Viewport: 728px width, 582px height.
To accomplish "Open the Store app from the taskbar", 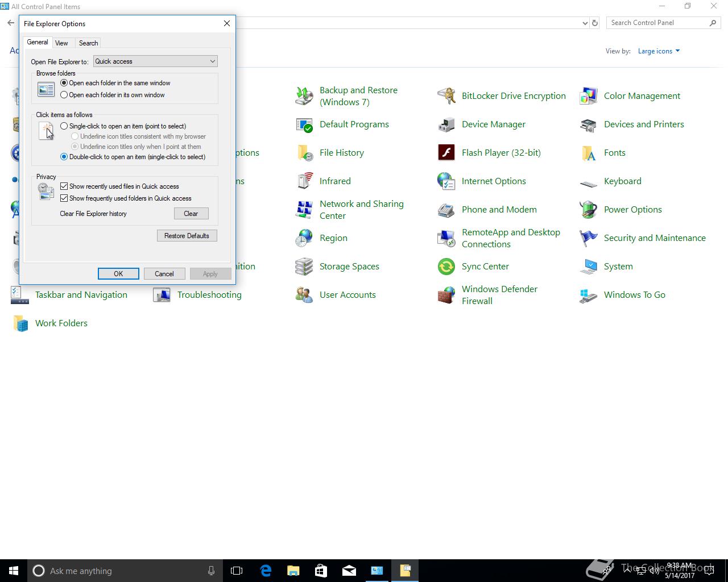I will coord(321,571).
